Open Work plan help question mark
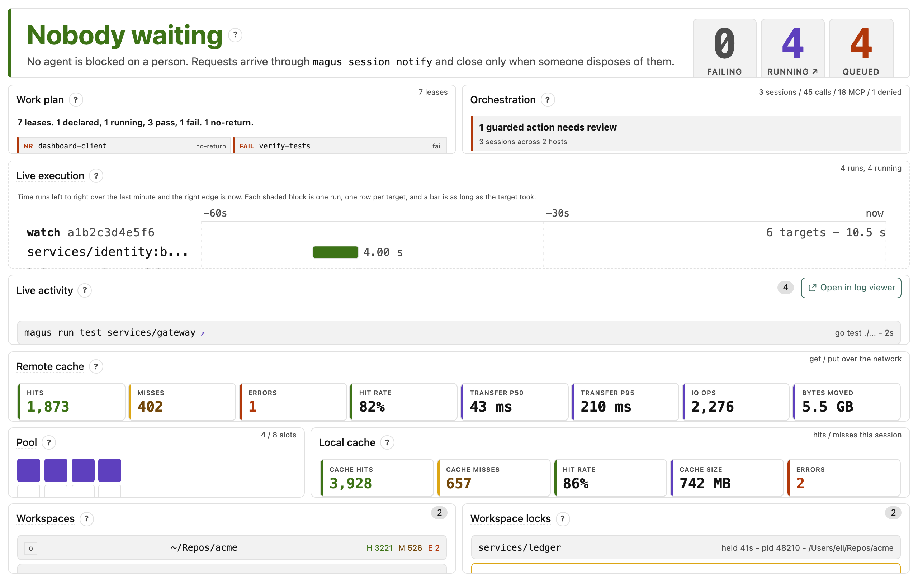This screenshot has height=588, width=918. (76, 100)
